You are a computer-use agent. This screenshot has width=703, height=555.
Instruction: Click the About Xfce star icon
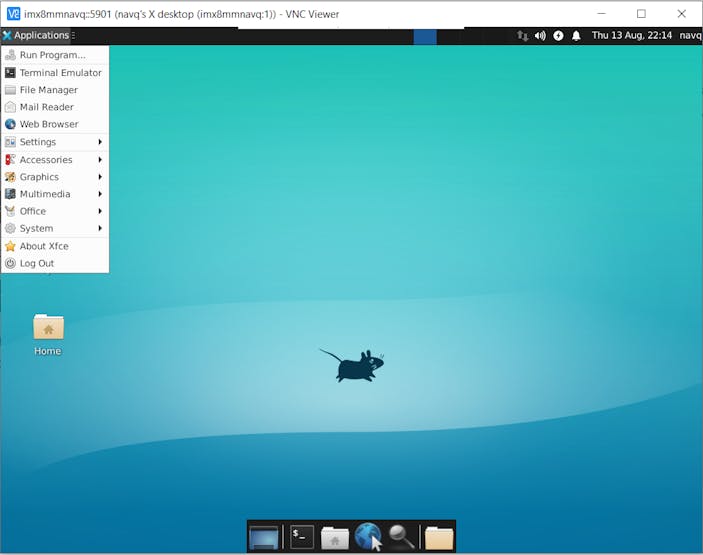point(10,246)
